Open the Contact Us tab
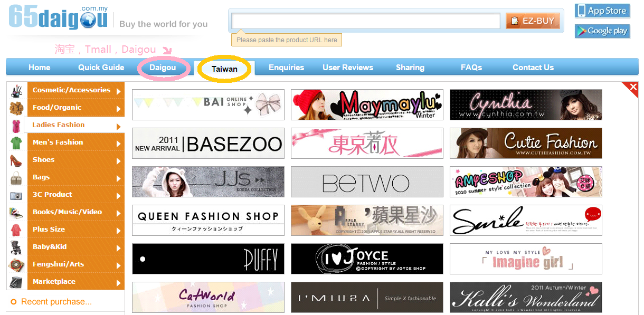 point(533,68)
